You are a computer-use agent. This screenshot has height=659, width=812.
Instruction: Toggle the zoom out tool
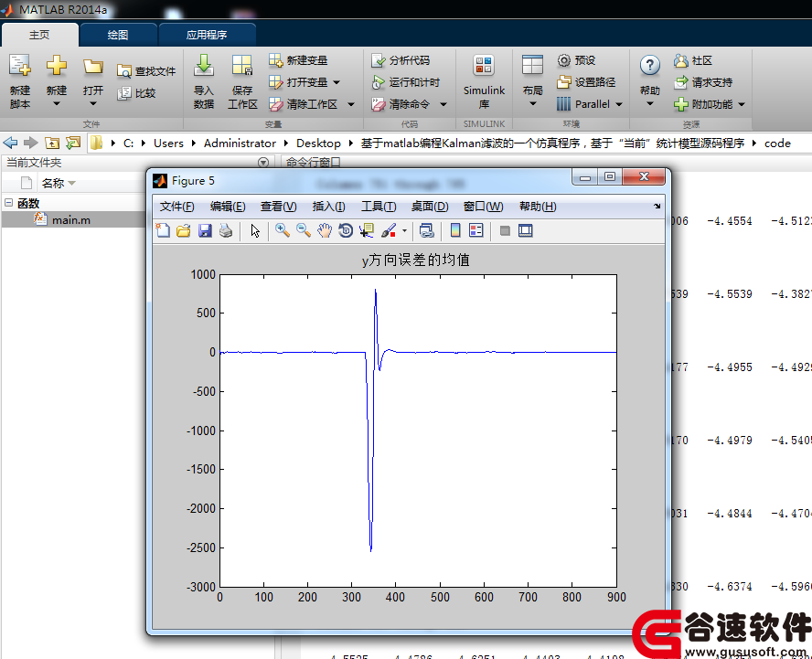(x=304, y=230)
